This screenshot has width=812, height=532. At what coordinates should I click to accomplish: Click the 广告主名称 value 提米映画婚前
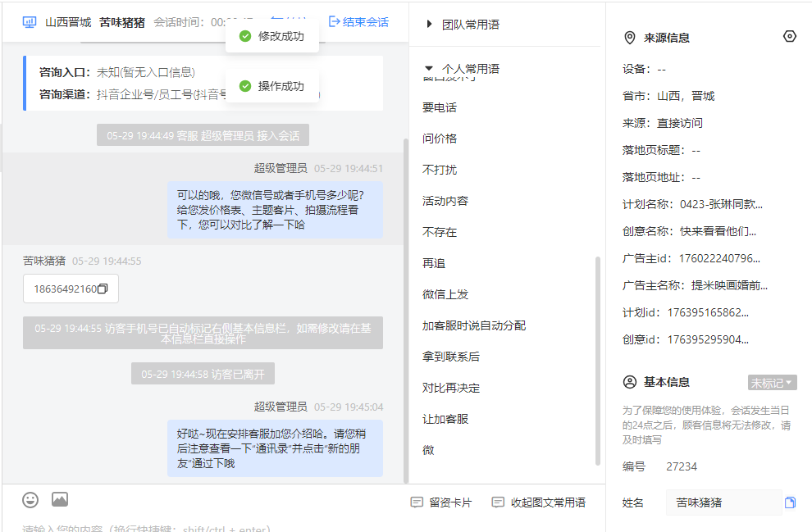(x=729, y=285)
